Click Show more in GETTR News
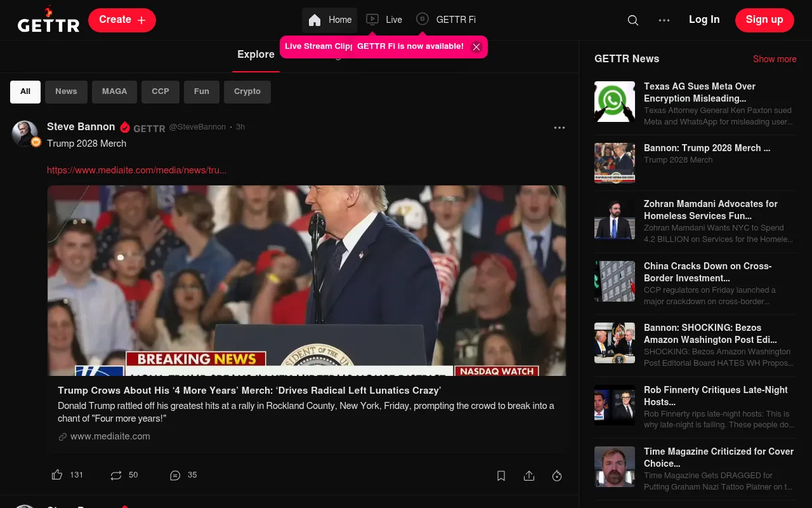The width and height of the screenshot is (812, 508). (775, 59)
